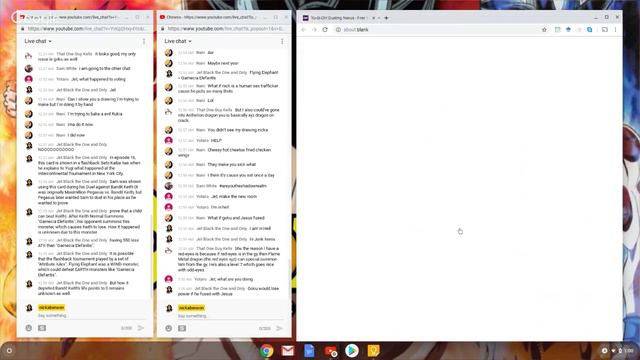640x360 pixels.
Task: Send message in left chat window
Action: click(141, 328)
